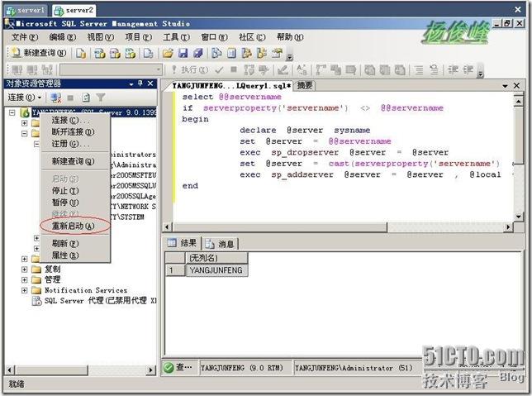
Task: Choose 重新启动 from the context menu
Action: click(x=75, y=226)
